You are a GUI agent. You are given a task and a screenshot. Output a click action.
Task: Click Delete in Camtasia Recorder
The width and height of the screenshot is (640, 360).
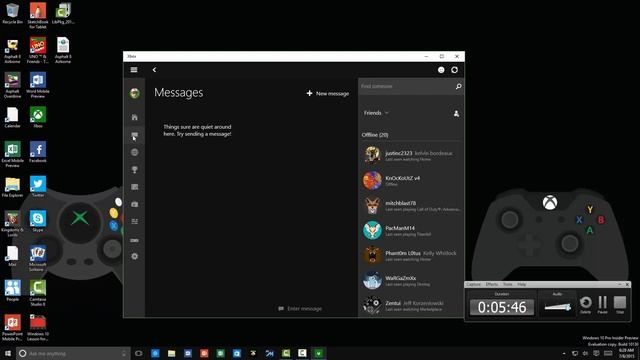click(x=585, y=304)
